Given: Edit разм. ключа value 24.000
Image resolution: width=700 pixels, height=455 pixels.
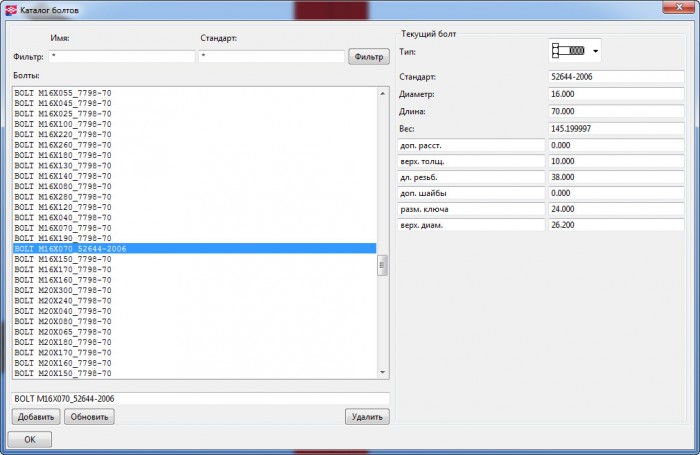Looking at the screenshot, I should click(616, 209).
